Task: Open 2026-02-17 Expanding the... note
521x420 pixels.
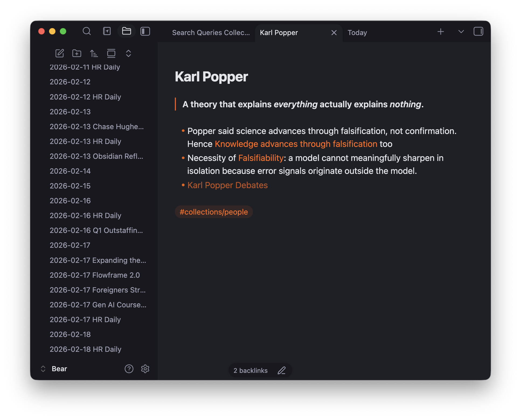Action: (98, 260)
